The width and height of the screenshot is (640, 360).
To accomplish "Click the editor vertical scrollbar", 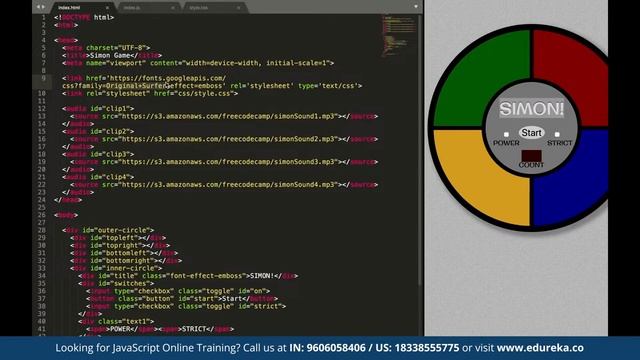I will (420, 150).
